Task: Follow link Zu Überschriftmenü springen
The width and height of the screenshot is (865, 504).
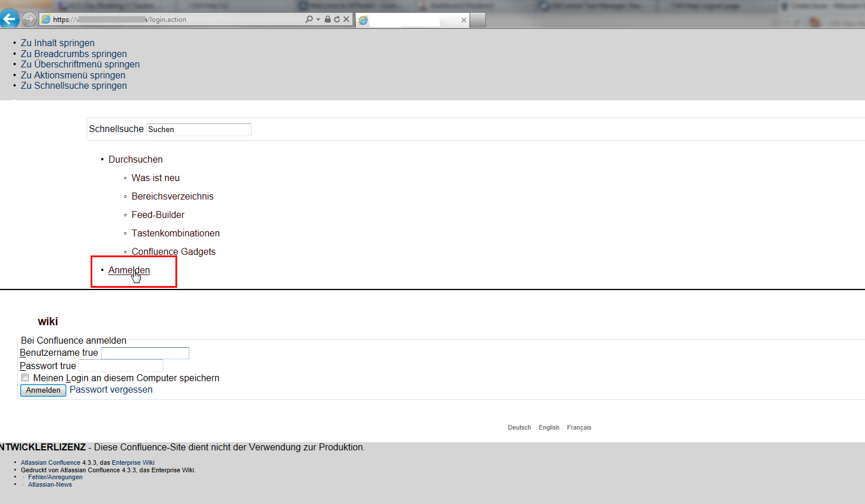Action: [x=80, y=65]
